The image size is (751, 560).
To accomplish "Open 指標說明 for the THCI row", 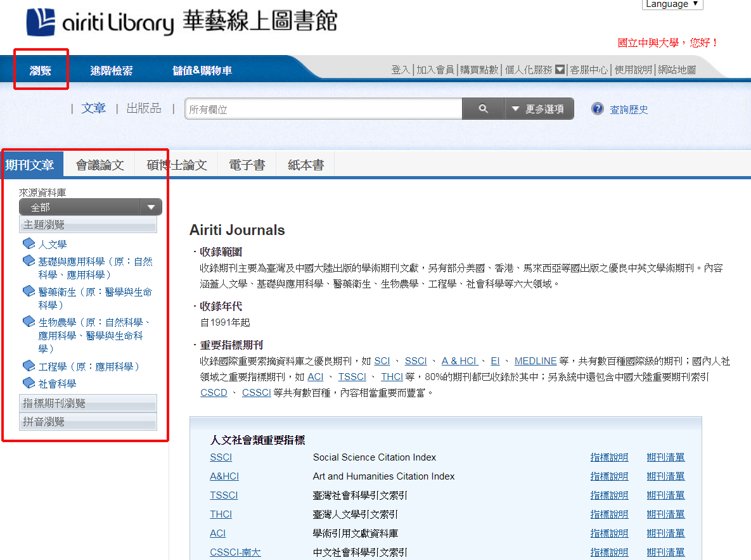I will [609, 514].
